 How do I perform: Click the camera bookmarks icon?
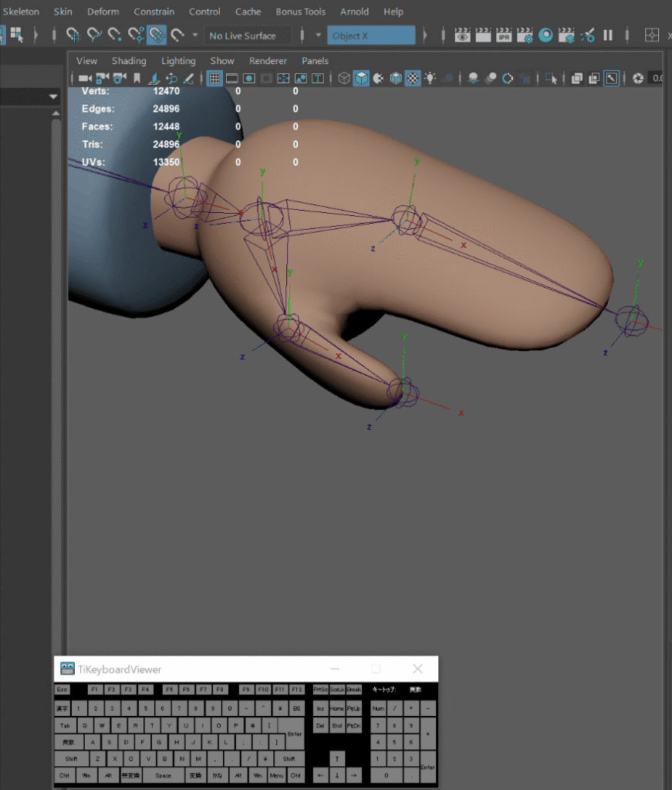(x=137, y=78)
